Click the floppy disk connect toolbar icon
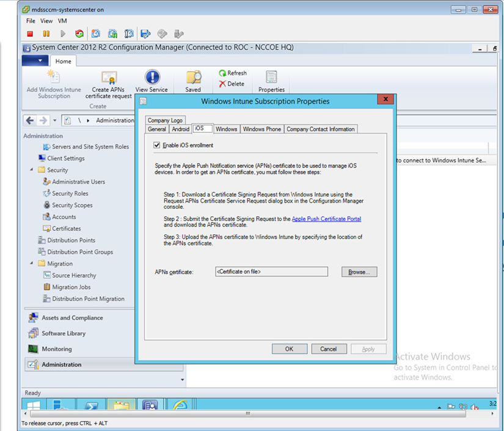The height and width of the screenshot is (431, 504). pyautogui.click(x=145, y=34)
